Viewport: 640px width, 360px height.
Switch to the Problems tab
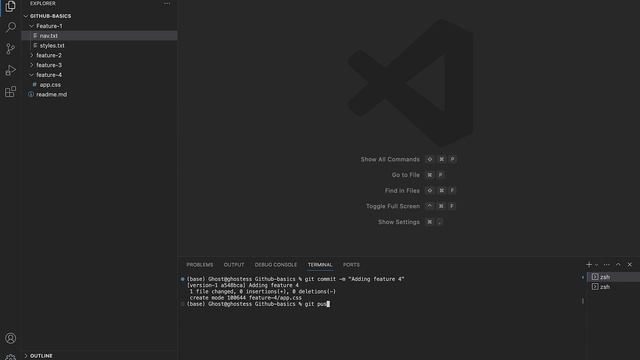pos(200,265)
